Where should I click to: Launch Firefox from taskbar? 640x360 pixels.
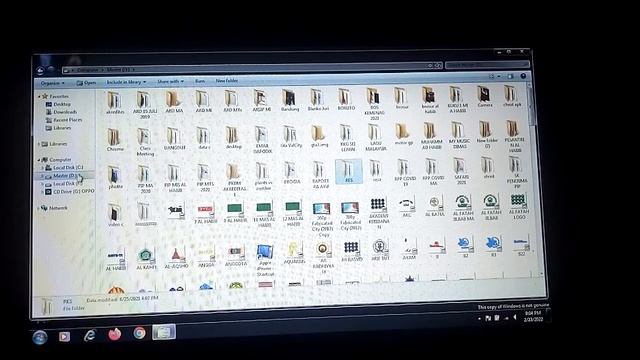(x=115, y=334)
